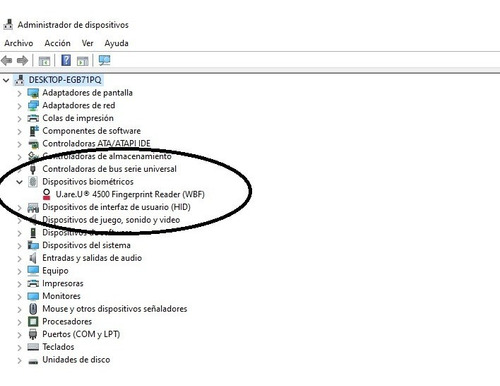Collapse the Dispositivos biométricos category
This screenshot has width=500, height=386.
(x=20, y=182)
